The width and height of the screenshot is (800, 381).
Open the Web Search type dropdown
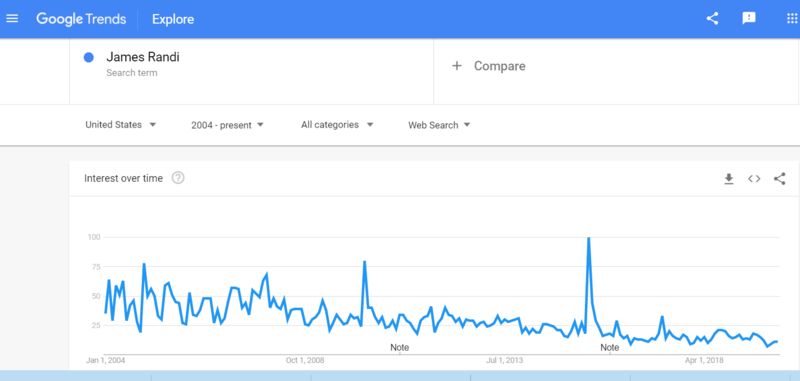click(439, 125)
